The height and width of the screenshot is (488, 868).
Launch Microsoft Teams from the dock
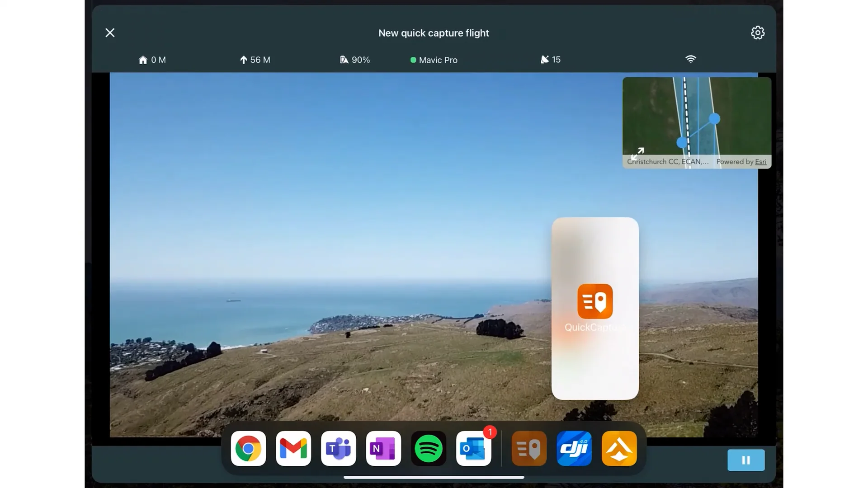[339, 449]
